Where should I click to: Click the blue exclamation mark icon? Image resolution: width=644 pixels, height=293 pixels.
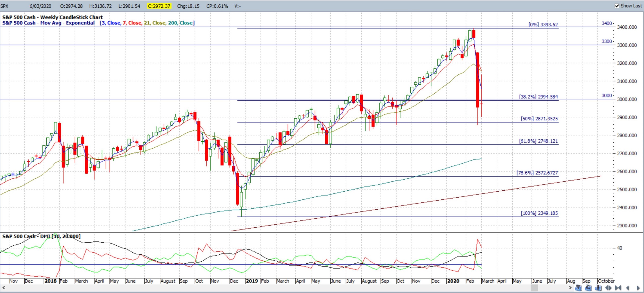[598, 288]
